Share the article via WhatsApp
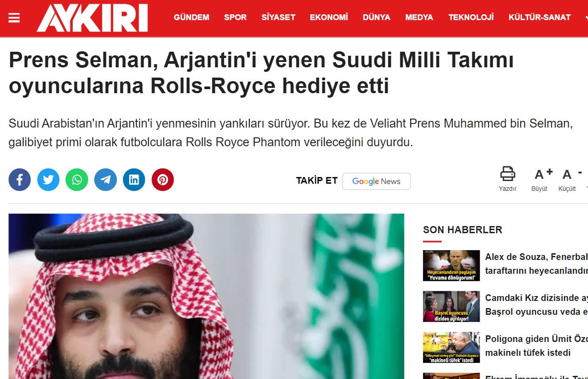The height and width of the screenshot is (379, 588). click(x=77, y=180)
